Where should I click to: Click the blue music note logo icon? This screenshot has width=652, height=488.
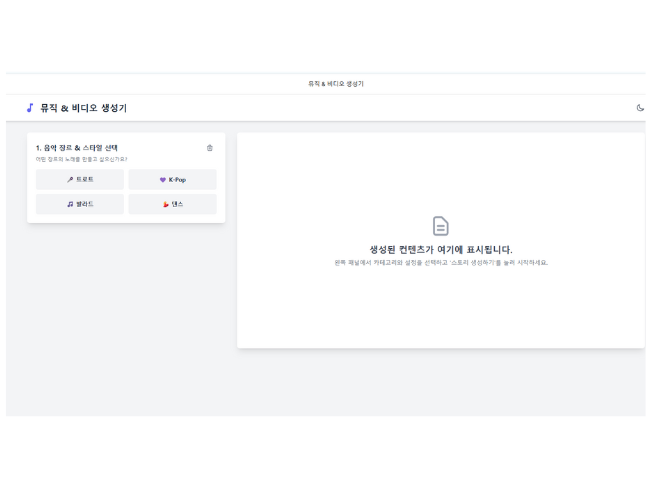pos(30,108)
